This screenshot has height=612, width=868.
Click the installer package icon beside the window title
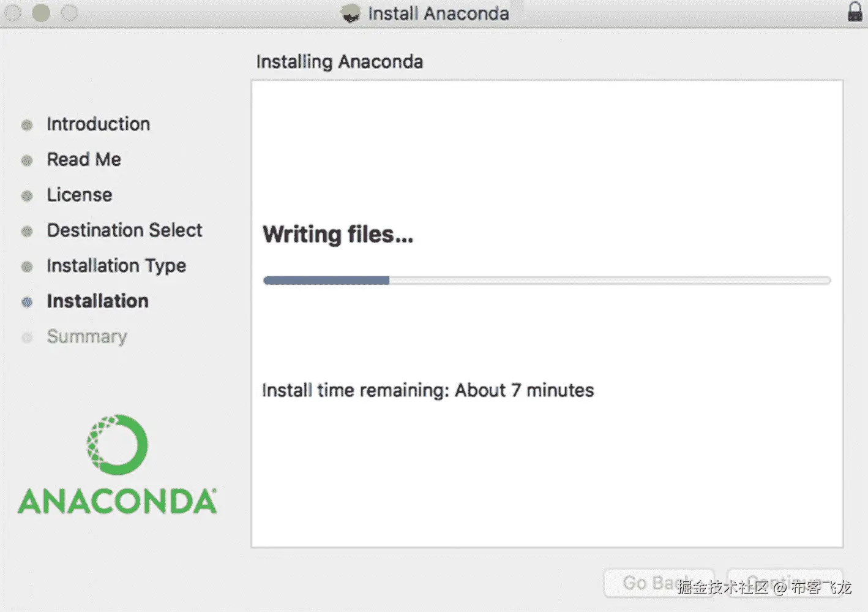[x=351, y=13]
